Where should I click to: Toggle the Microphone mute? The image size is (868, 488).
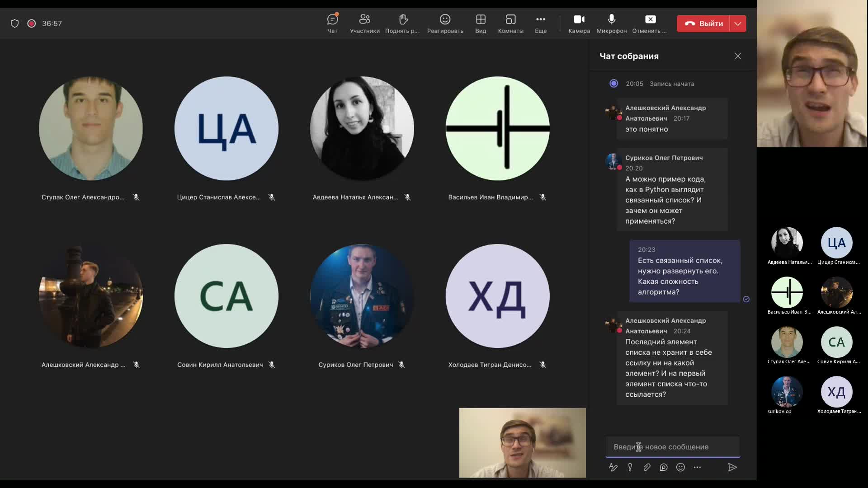pyautogui.click(x=611, y=23)
